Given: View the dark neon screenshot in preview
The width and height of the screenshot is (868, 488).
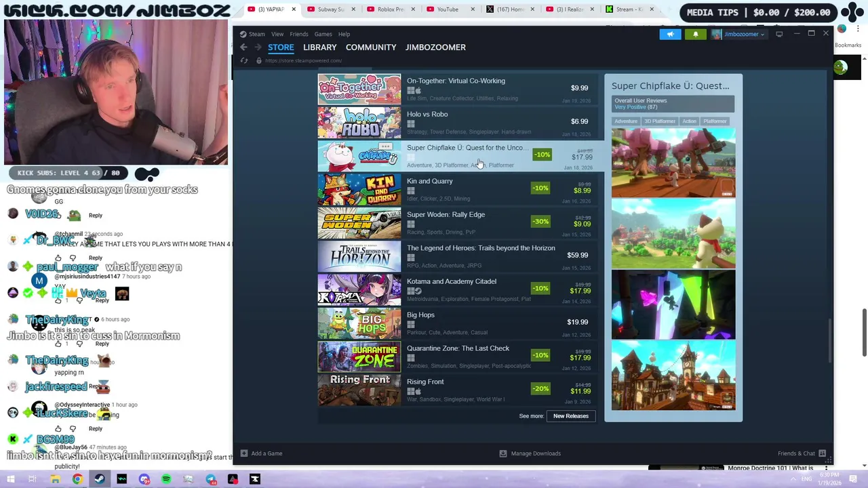Looking at the screenshot, I should 673,305.
